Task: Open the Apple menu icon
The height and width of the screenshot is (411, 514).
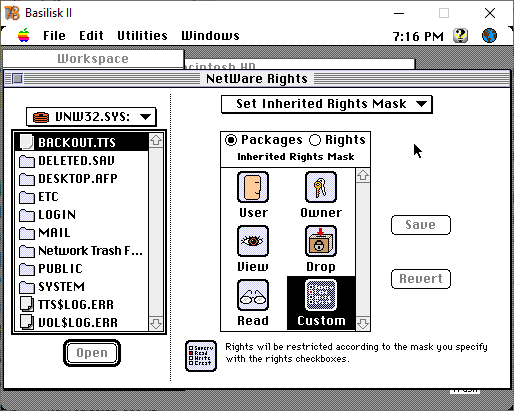Action: (24, 35)
